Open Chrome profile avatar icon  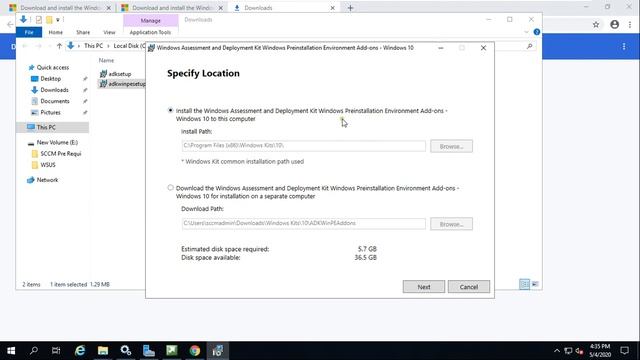615,24
